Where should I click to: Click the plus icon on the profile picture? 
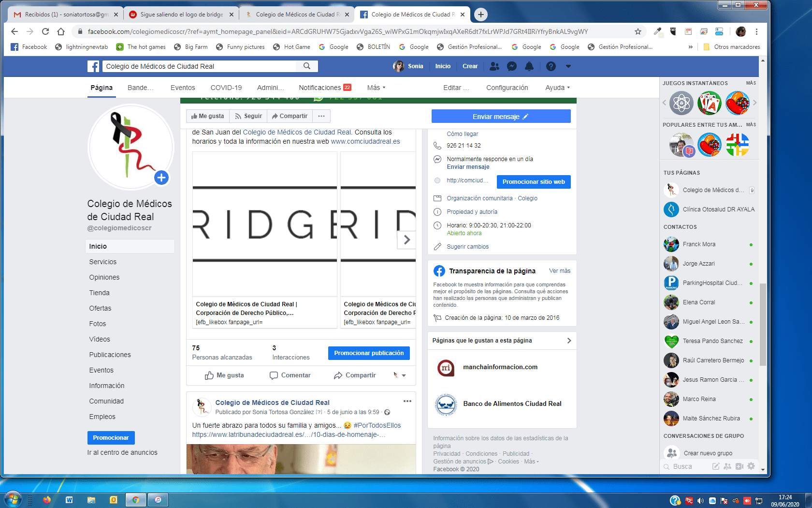(161, 178)
